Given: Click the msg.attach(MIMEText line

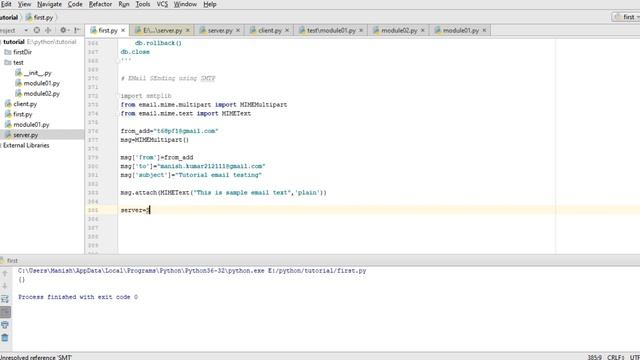Looking at the screenshot, I should (x=224, y=193).
